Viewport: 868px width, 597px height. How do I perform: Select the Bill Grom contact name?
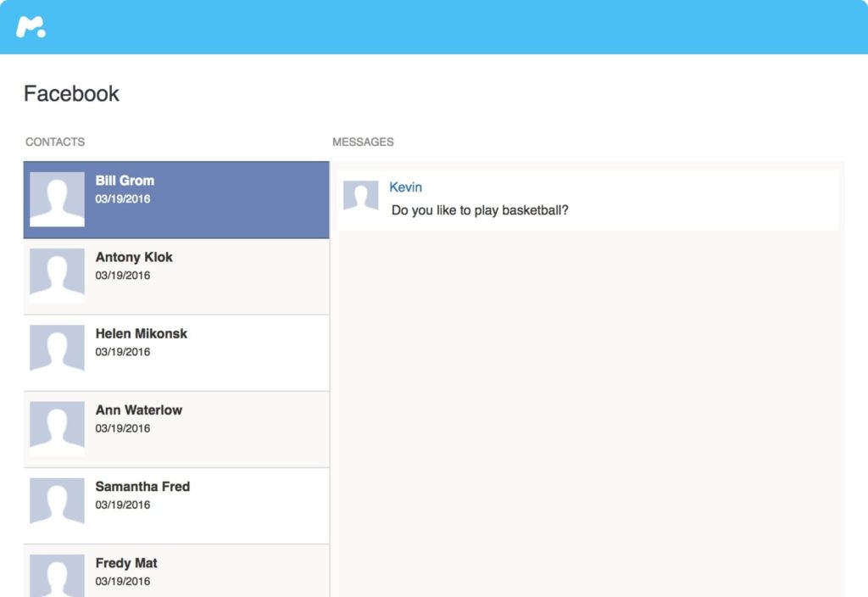(125, 181)
